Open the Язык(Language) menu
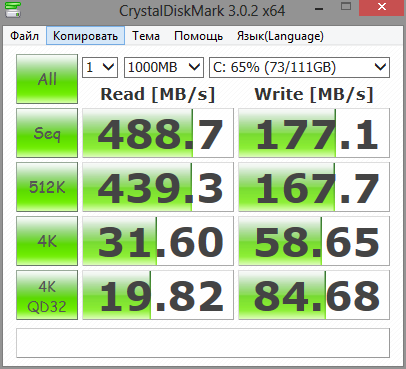This screenshot has height=369, width=406. click(x=280, y=36)
